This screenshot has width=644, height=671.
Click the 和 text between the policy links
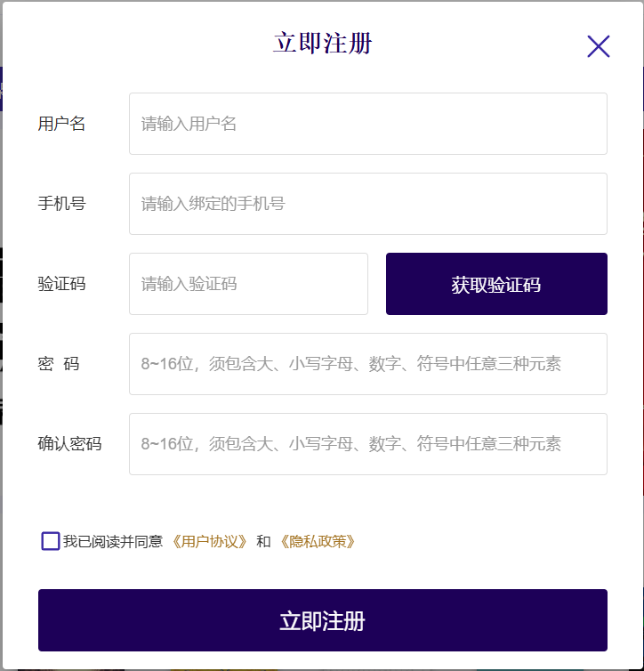click(x=263, y=541)
